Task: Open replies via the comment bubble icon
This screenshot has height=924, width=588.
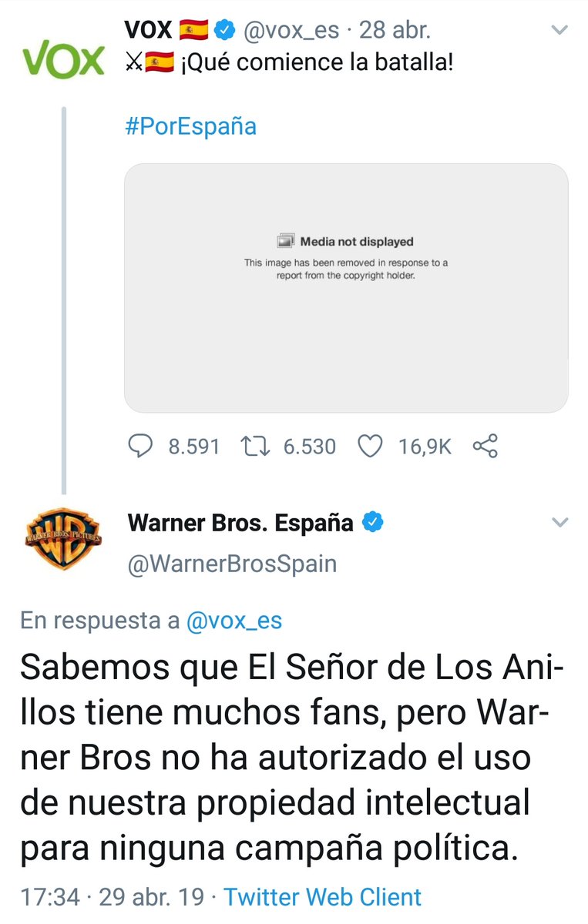Action: pos(140,446)
